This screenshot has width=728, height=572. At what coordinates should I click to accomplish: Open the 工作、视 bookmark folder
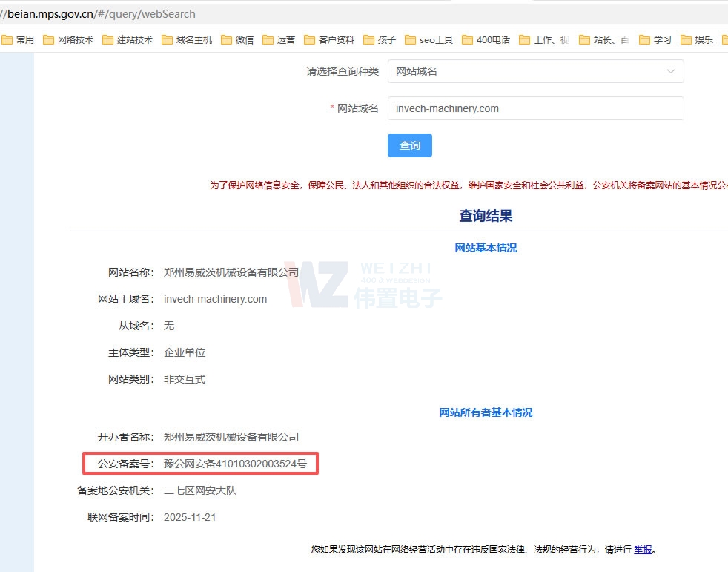point(545,40)
